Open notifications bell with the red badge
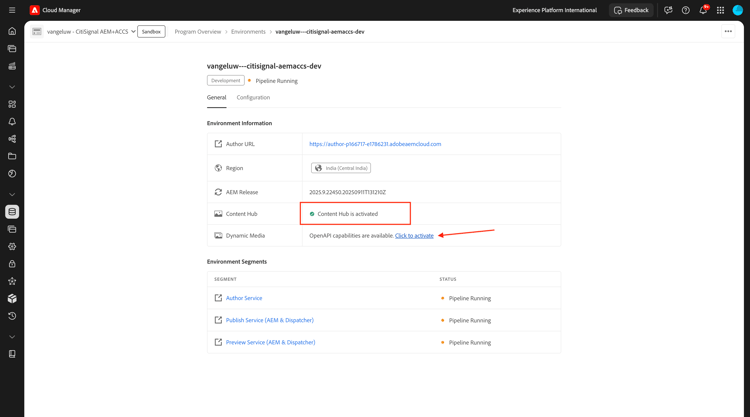Image resolution: width=750 pixels, height=417 pixels. tap(703, 10)
